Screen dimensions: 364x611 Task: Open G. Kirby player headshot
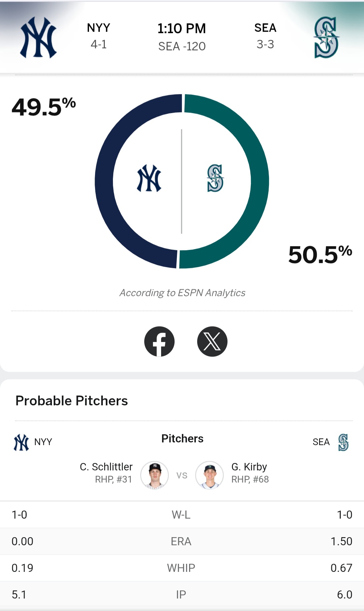pyautogui.click(x=210, y=475)
